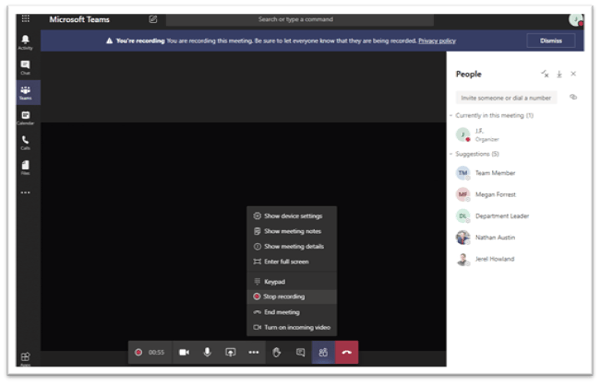Open the more actions ellipsis in call bar
The width and height of the screenshot is (600, 384).
point(254,352)
